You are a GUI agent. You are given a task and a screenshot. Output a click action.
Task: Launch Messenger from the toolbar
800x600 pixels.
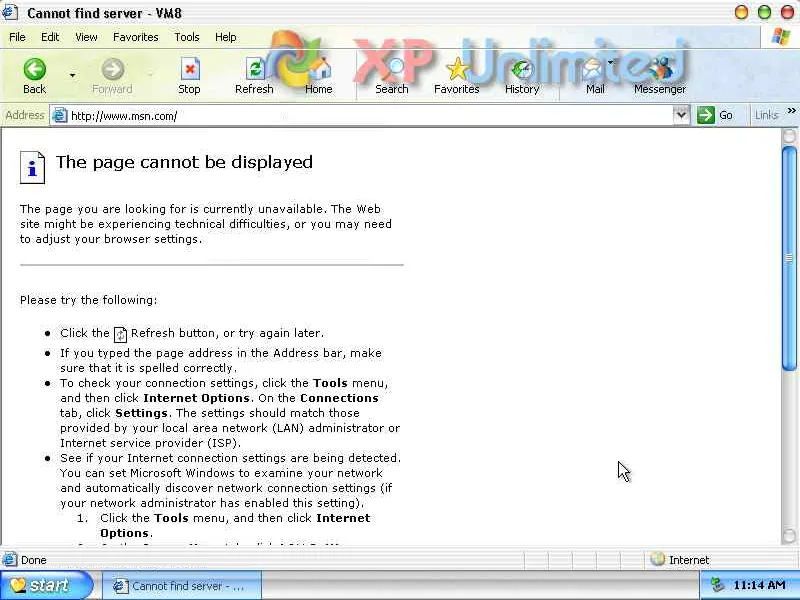click(660, 76)
